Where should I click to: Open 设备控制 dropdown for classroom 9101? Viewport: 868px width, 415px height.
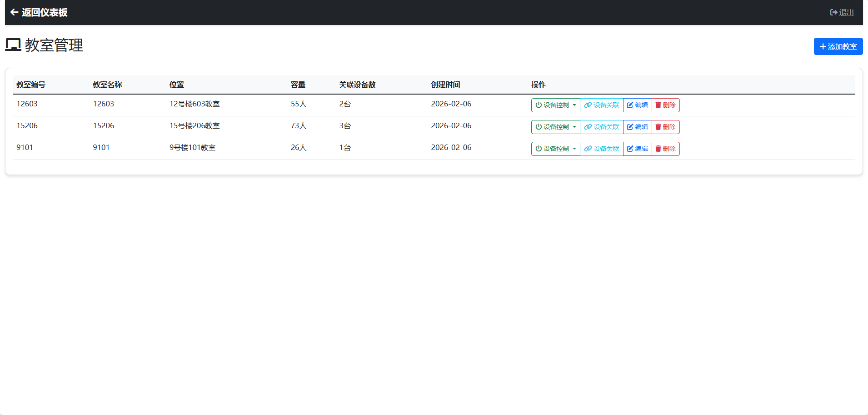(555, 149)
